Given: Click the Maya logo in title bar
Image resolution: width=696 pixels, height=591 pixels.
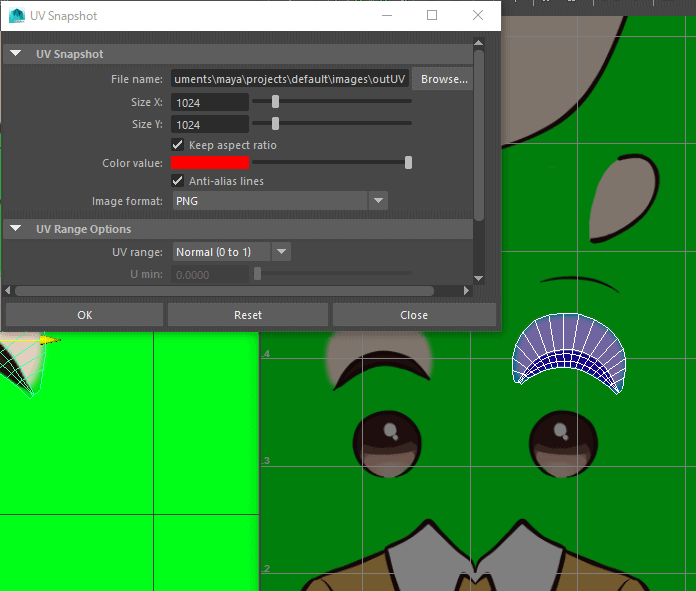Looking at the screenshot, I should coord(16,16).
